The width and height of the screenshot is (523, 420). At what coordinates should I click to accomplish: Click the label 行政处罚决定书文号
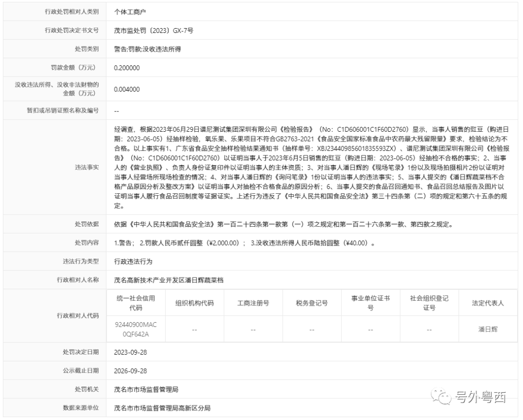click(72, 31)
